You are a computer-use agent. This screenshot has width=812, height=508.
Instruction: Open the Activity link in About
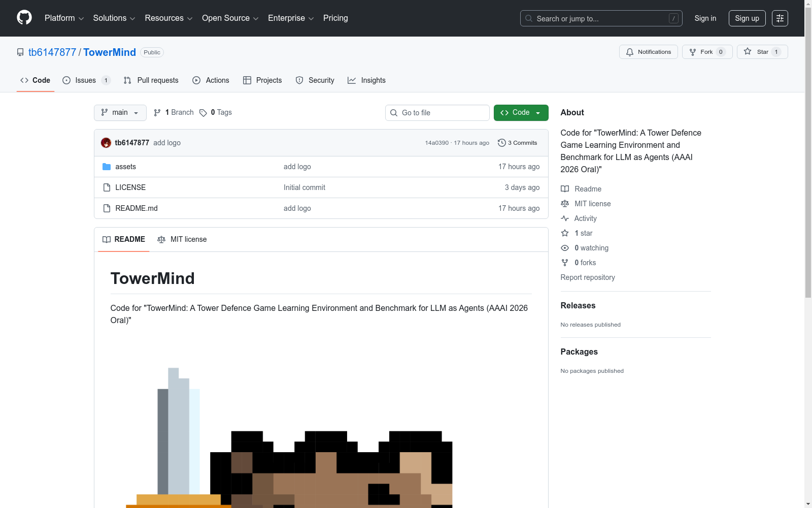point(579,218)
